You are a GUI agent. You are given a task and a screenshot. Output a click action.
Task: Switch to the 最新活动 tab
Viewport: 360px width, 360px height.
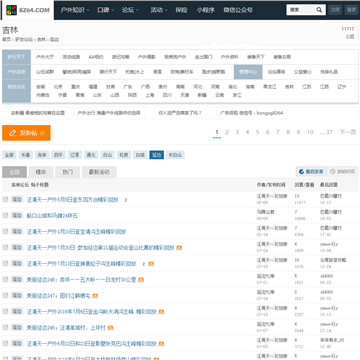coord(99,172)
